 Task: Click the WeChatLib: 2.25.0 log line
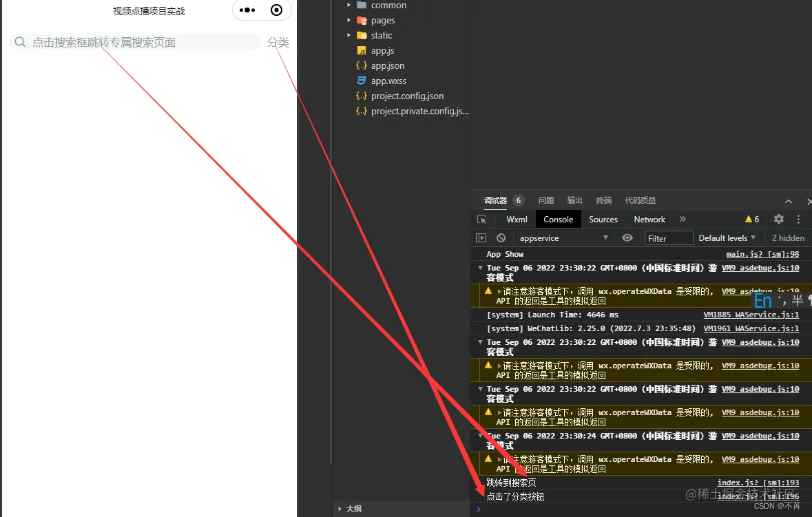click(591, 328)
